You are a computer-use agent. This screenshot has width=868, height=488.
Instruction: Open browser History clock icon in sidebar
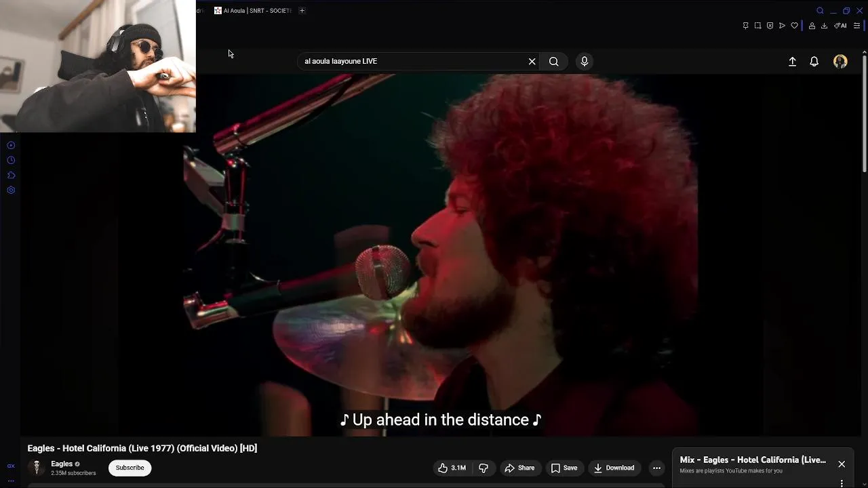(x=11, y=160)
